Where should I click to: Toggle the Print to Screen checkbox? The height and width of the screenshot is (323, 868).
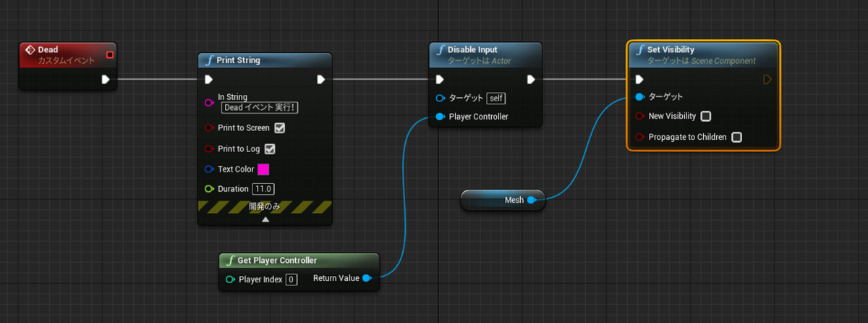coord(279,128)
